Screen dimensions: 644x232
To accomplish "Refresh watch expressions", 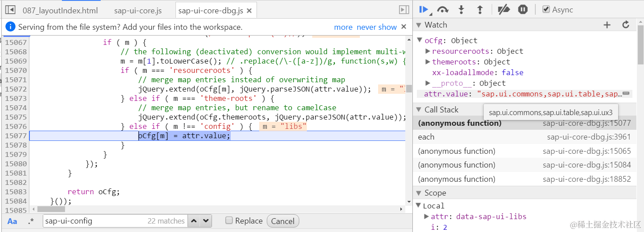I will tap(626, 25).
